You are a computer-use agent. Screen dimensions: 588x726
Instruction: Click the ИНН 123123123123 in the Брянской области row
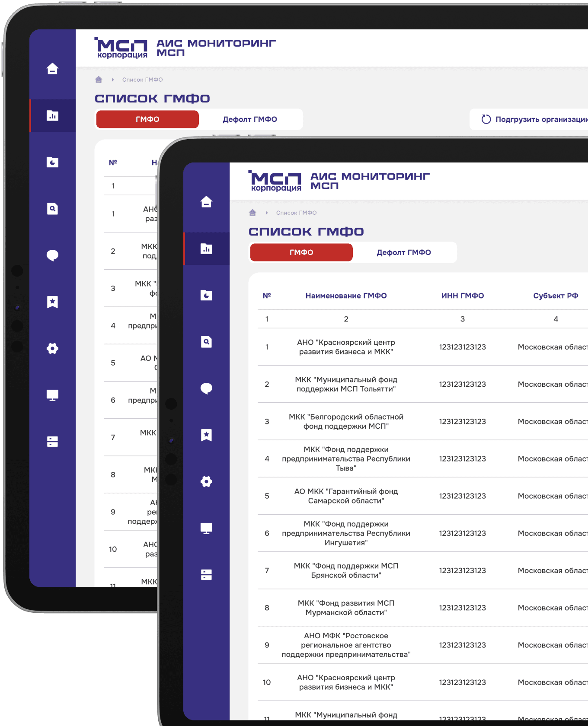click(462, 570)
